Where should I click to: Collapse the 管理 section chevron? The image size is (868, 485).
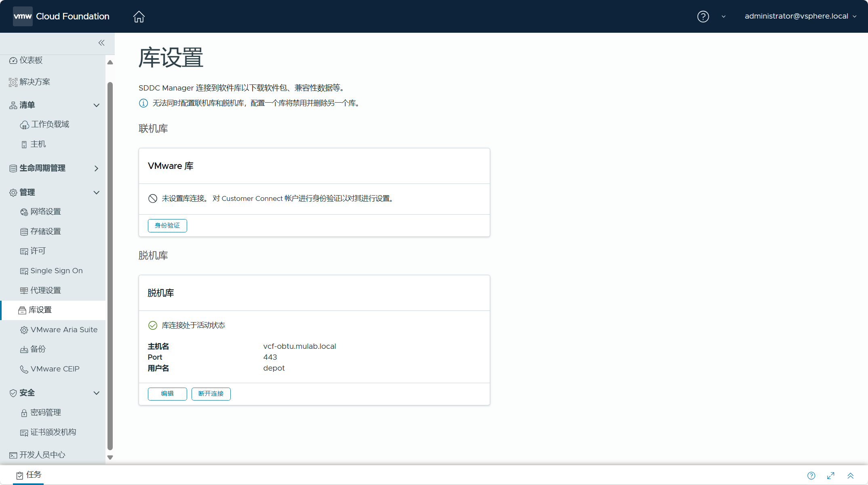pos(96,192)
